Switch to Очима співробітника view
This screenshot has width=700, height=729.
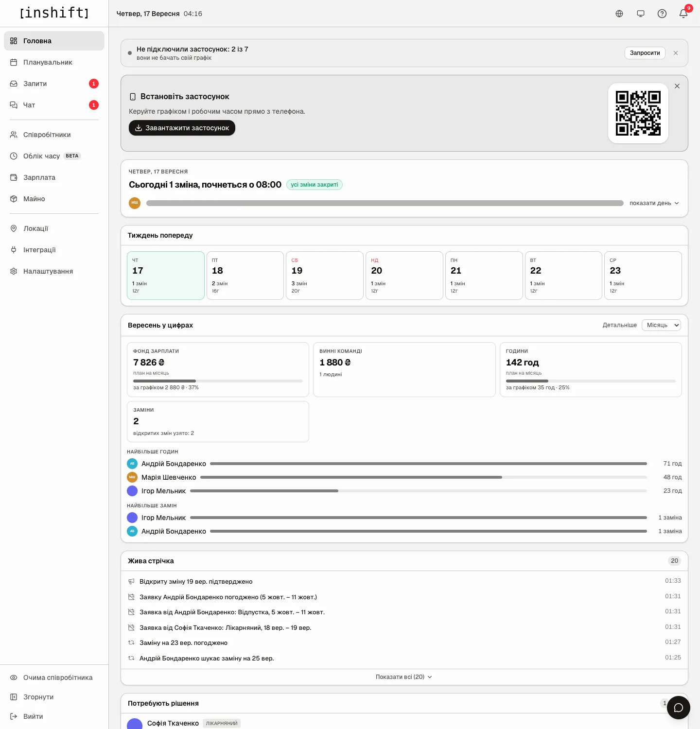coord(54,677)
